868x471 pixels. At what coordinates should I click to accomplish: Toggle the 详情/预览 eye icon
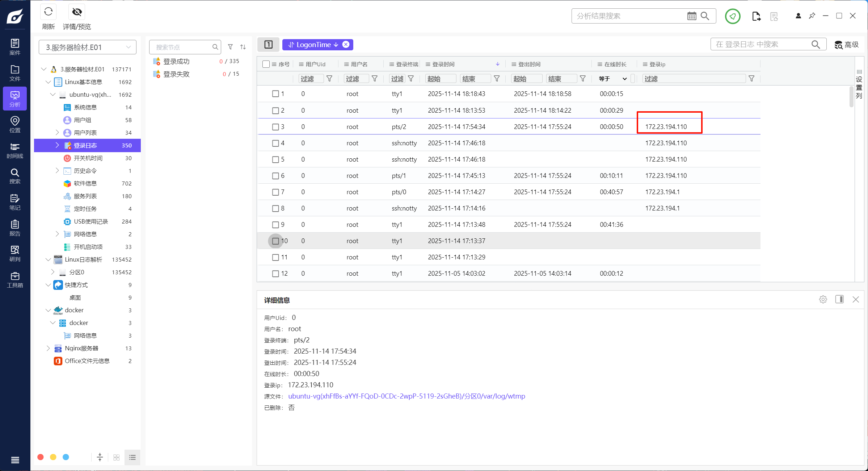(77, 12)
